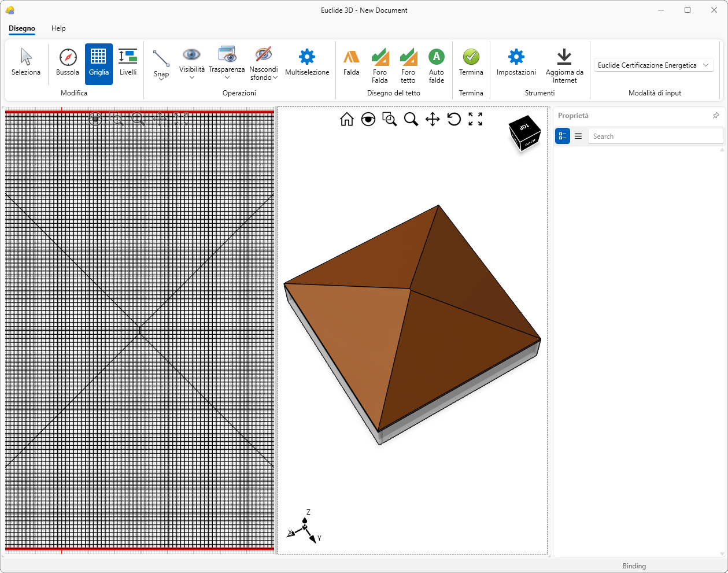Select the Falda roof pitch tool

352,63
